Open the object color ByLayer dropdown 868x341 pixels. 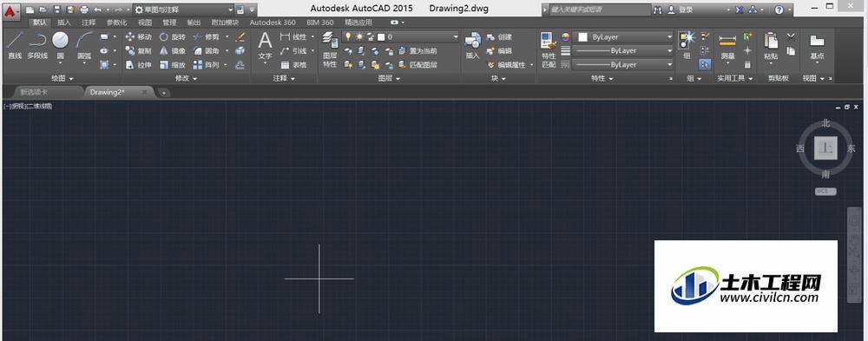pyautogui.click(x=623, y=37)
